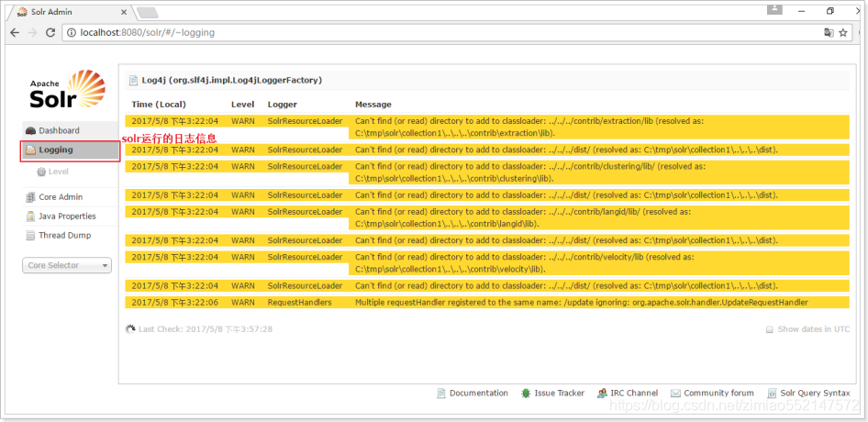
Task: Click the Time (Local) column header
Action: tap(159, 104)
